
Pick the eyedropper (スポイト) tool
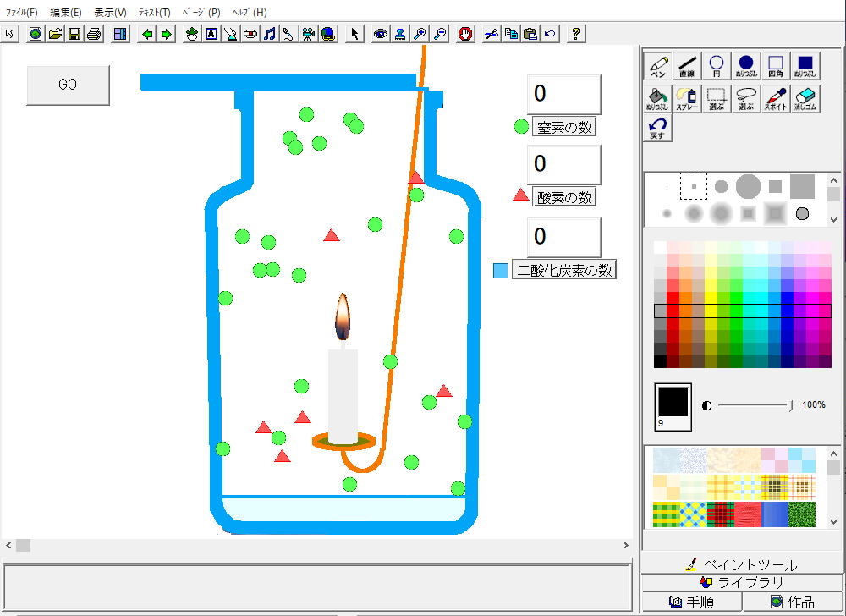pyautogui.click(x=776, y=98)
